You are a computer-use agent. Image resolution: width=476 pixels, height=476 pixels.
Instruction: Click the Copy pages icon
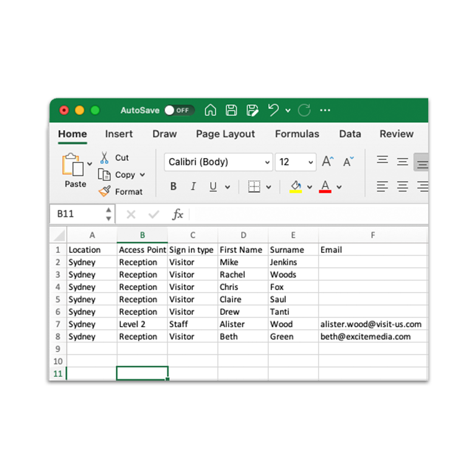(104, 175)
